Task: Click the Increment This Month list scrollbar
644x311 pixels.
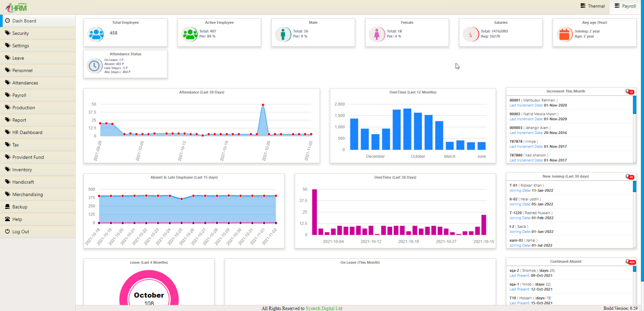Action: click(x=634, y=105)
